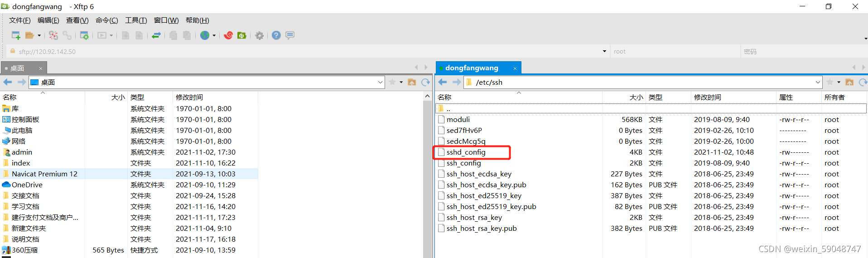Open the local pane bookmark dropdown arrow
The height and width of the screenshot is (258, 868).
point(401,82)
